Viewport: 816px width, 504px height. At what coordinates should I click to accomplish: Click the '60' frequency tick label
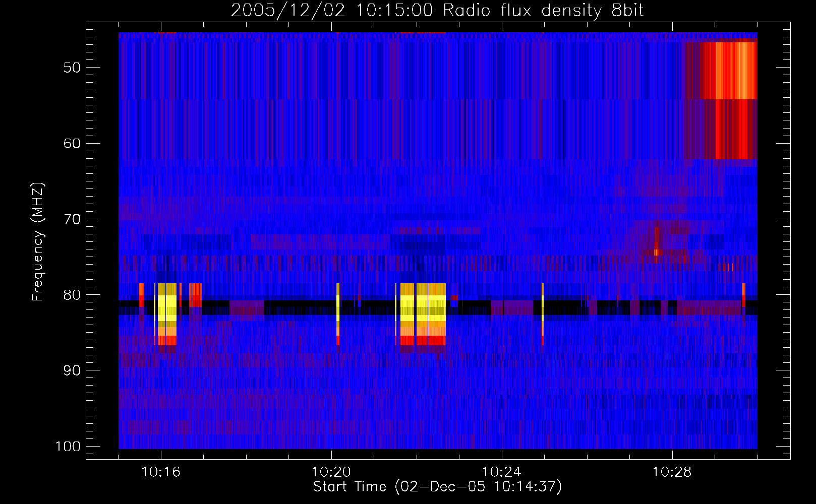pos(72,143)
